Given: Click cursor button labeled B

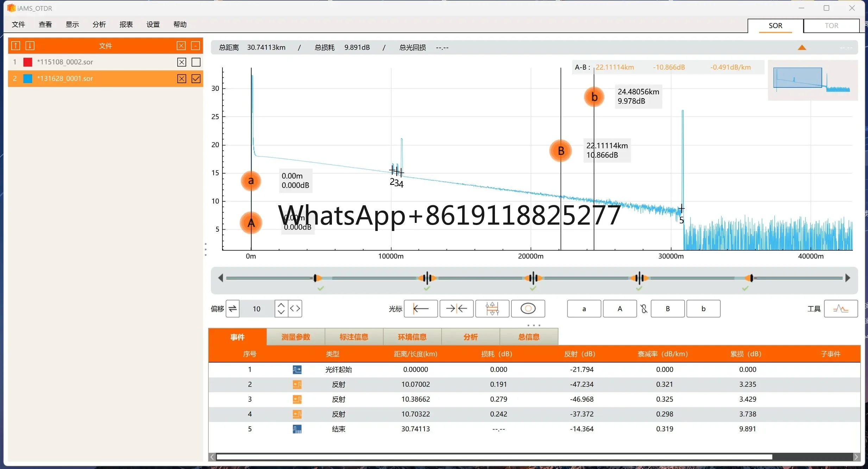Looking at the screenshot, I should 668,309.
